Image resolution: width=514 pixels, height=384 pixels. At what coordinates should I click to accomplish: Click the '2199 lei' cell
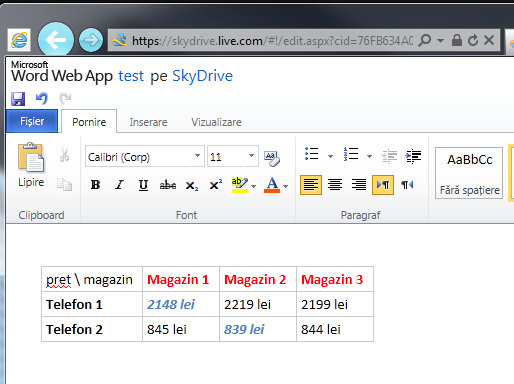point(335,304)
